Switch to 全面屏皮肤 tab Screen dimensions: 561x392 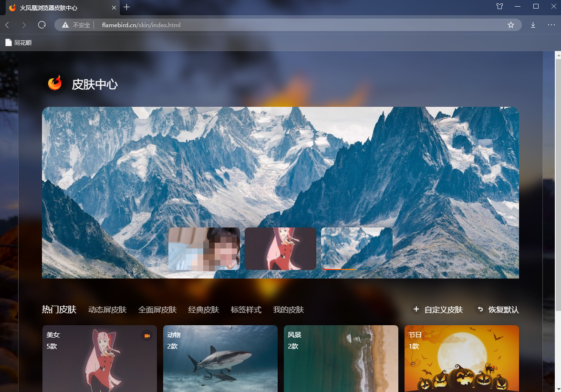click(x=157, y=310)
